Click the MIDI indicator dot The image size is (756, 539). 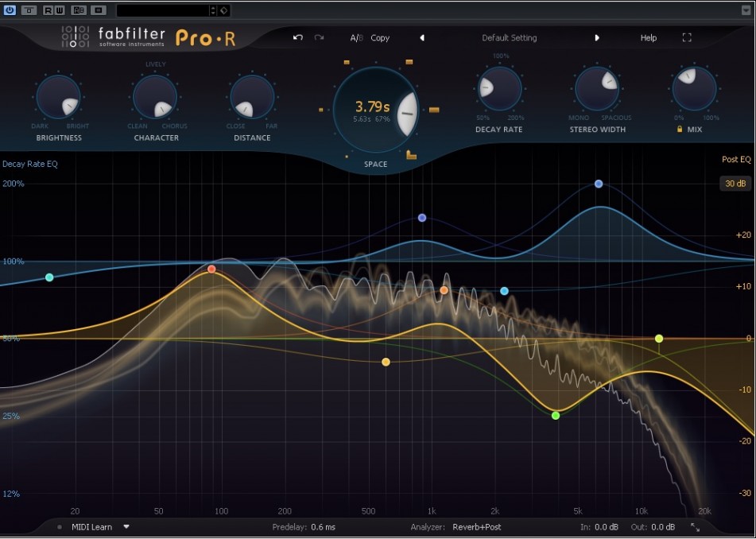pos(60,527)
